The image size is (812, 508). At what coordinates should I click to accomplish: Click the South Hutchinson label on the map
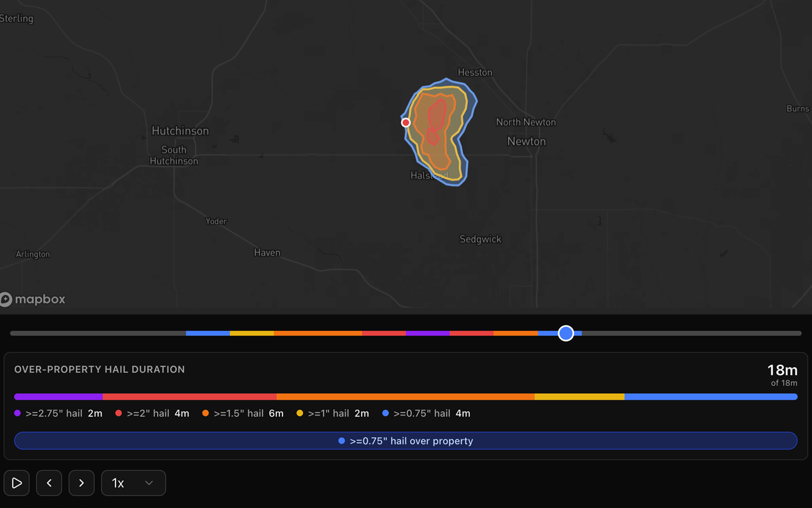click(x=174, y=155)
